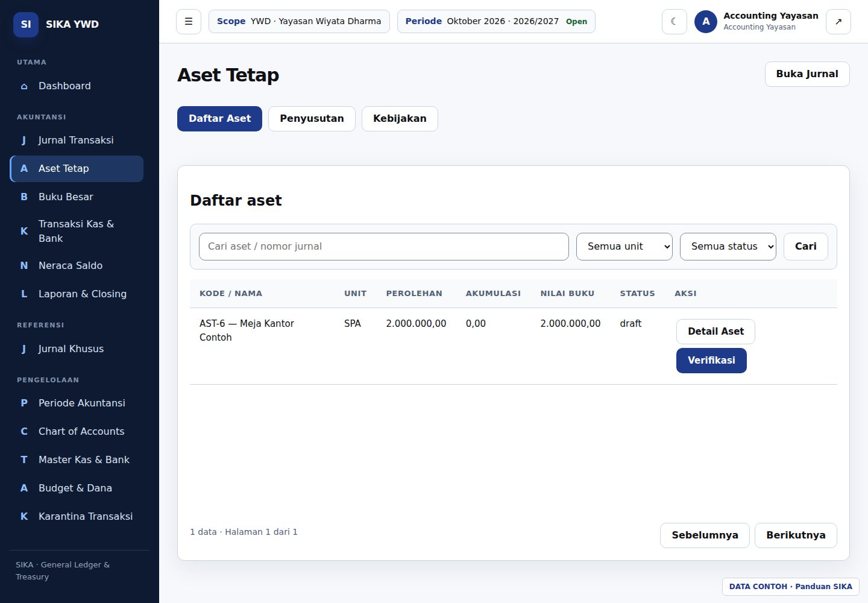The image size is (868, 603).
Task: Click the Sebelumnya pagination button
Action: pos(705,535)
